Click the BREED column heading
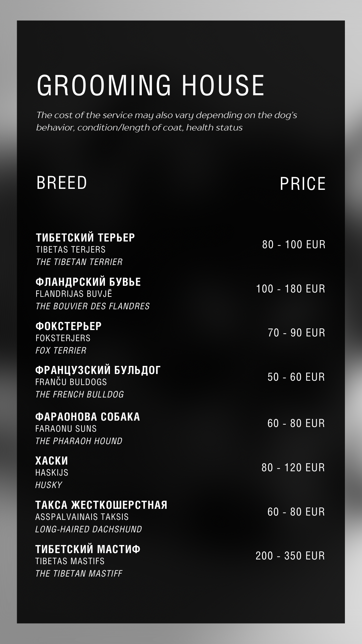The image size is (362, 644). coord(62,183)
